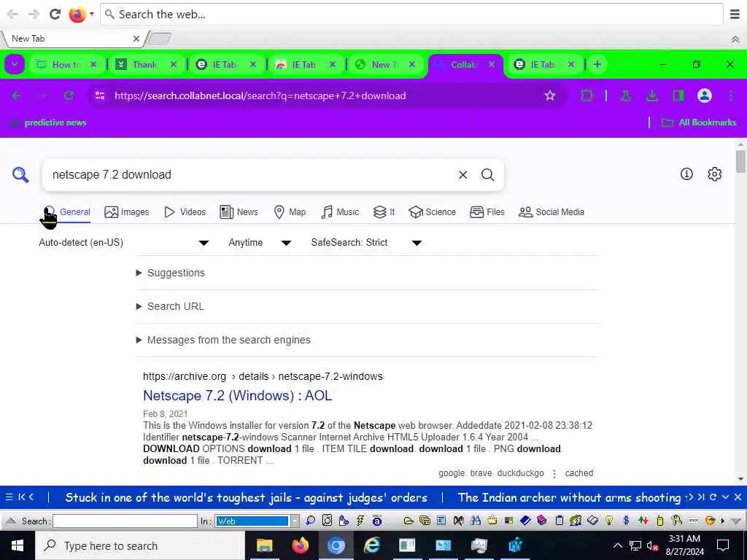The width and height of the screenshot is (747, 560).
Task: Open the cached version link
Action: (x=578, y=472)
